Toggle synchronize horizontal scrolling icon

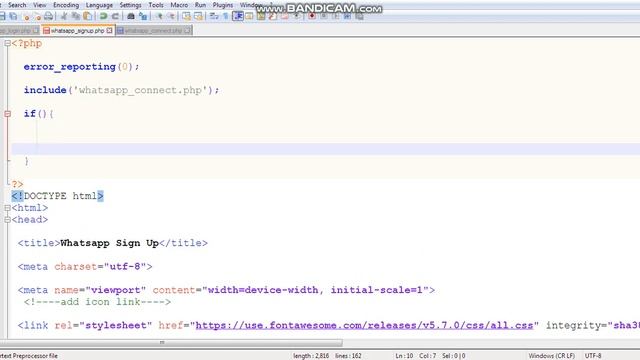point(198,16)
